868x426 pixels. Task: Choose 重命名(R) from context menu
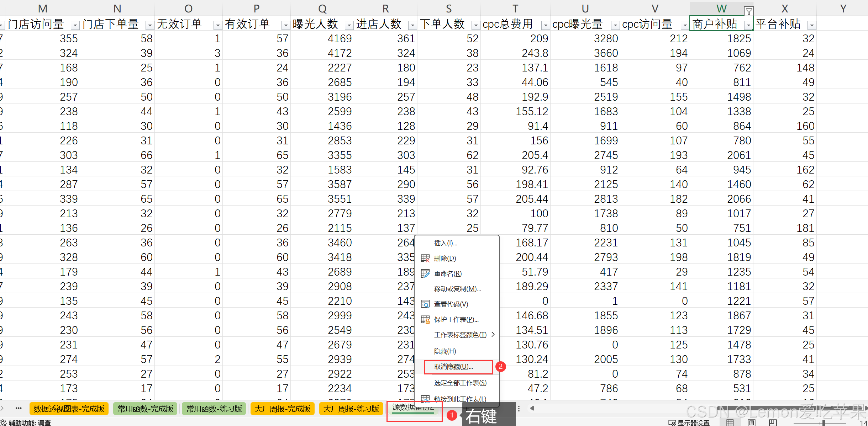point(457,274)
